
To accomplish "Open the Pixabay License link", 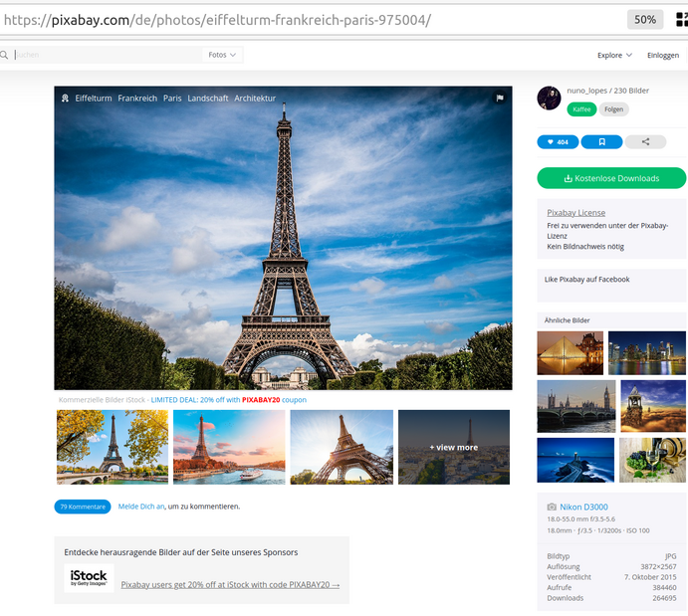I will click(575, 213).
